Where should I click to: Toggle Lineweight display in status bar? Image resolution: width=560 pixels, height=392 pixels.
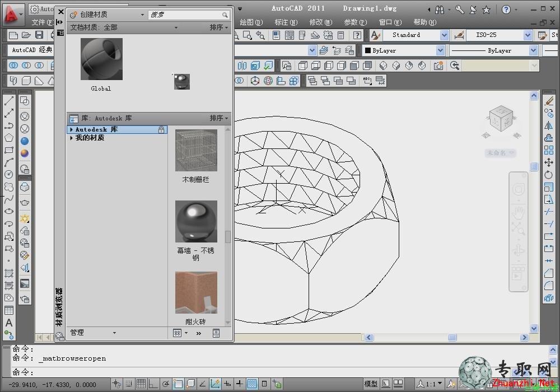[x=240, y=384]
